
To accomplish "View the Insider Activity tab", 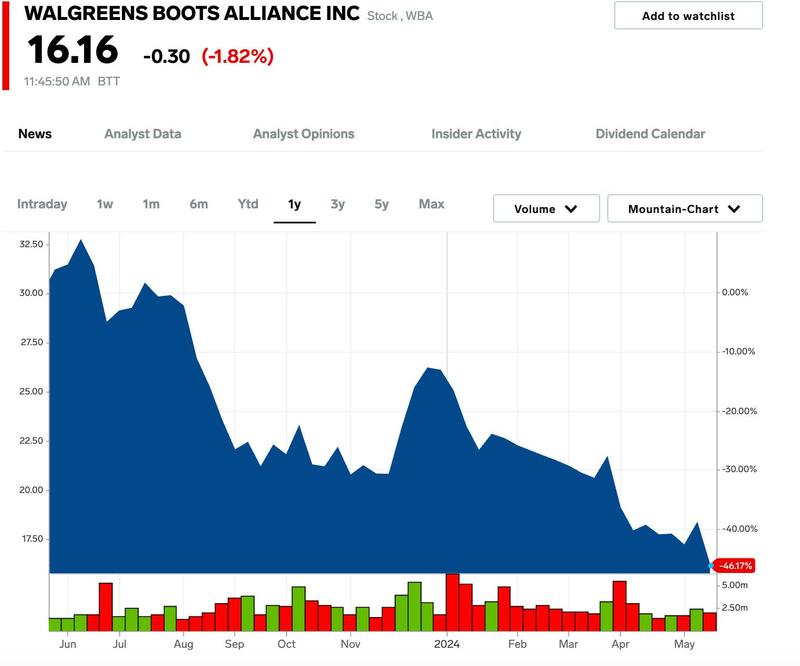I will coord(476,134).
